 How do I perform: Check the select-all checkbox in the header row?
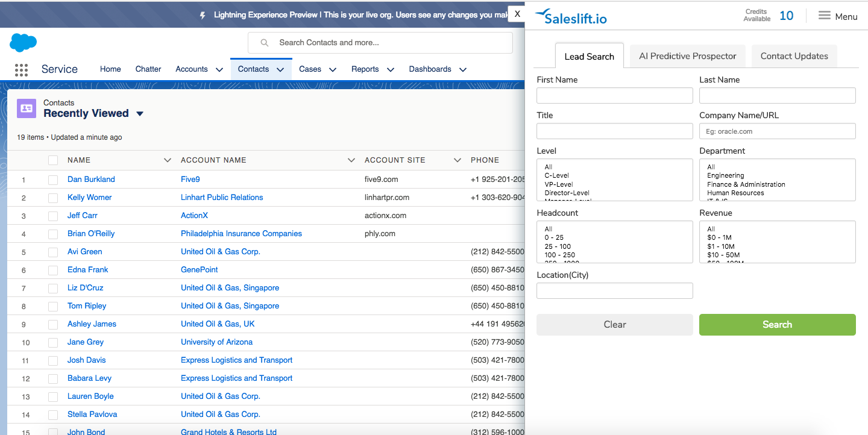coord(52,160)
